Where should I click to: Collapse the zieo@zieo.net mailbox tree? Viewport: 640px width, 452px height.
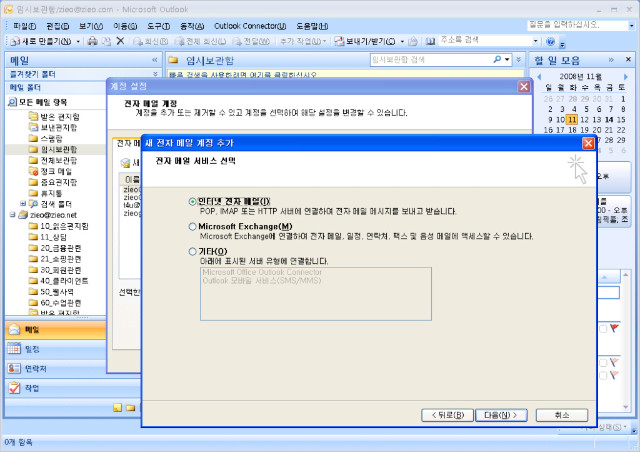point(13,214)
